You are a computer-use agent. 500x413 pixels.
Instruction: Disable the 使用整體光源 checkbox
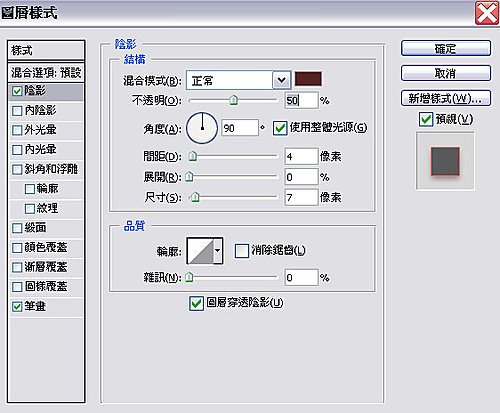[280, 128]
